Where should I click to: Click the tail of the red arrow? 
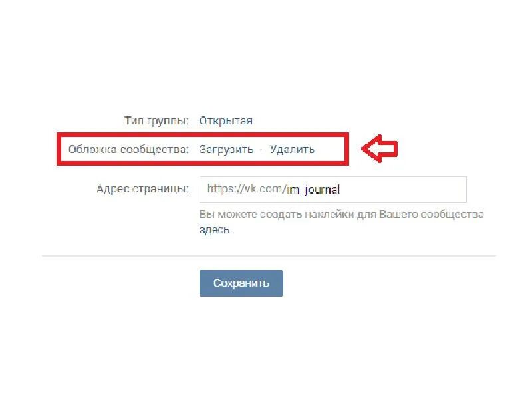tap(390, 148)
